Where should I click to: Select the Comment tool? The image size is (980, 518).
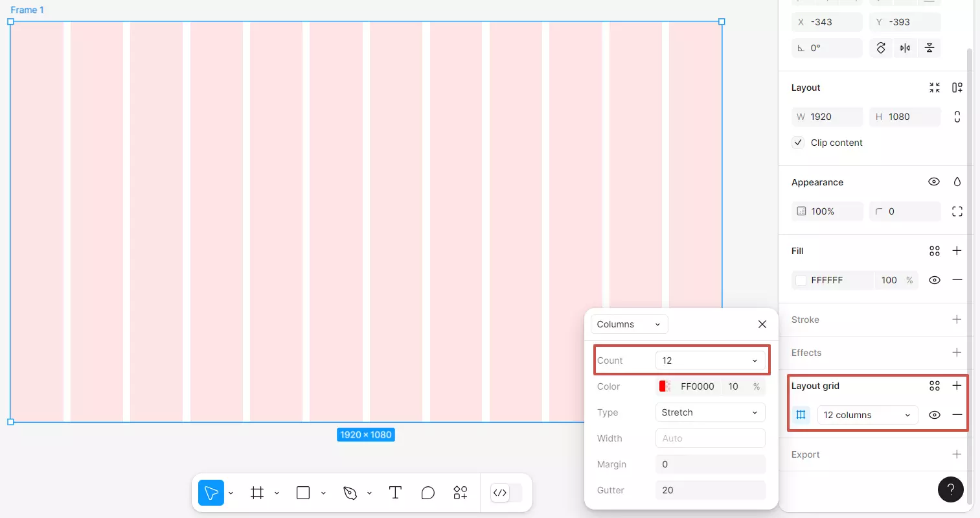pyautogui.click(x=427, y=493)
